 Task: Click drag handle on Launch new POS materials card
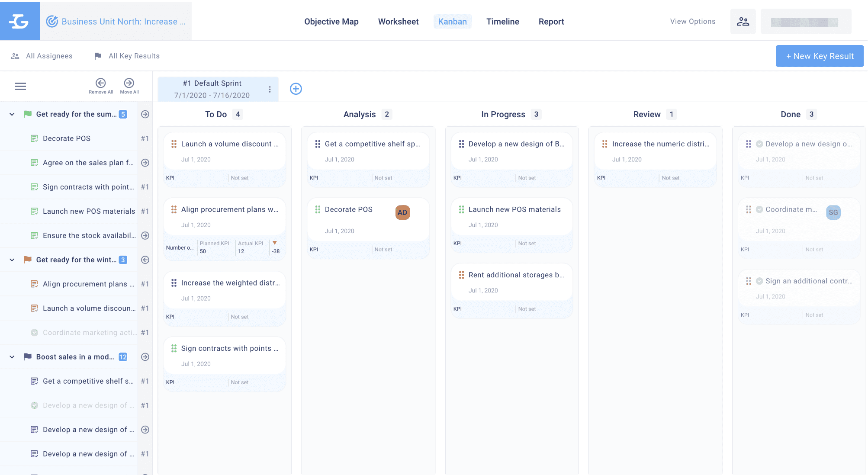pyautogui.click(x=461, y=209)
